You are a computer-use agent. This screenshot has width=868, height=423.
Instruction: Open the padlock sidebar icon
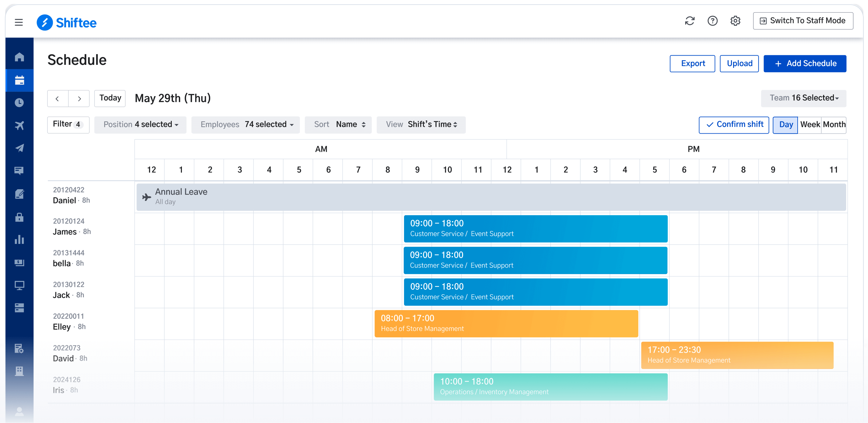coord(19,217)
